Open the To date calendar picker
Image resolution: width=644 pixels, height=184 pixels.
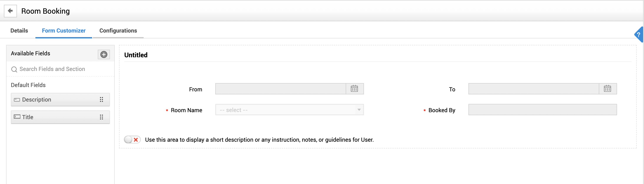[x=607, y=89]
